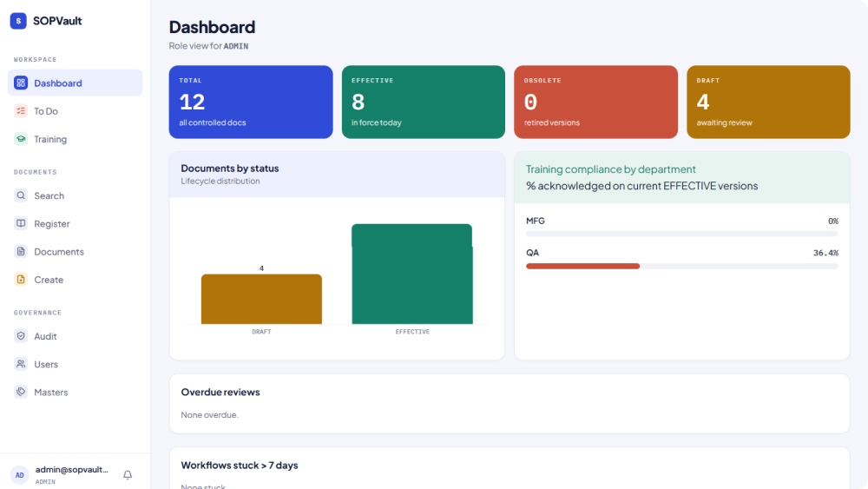Click the QA department label

533,253
